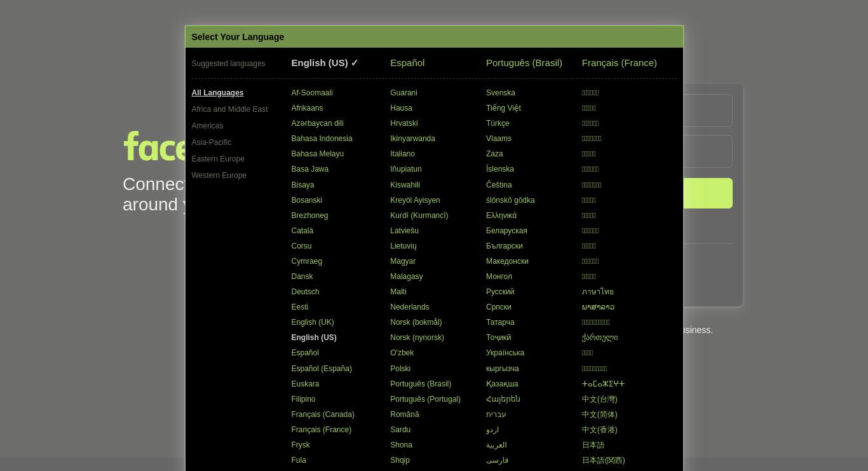Switch to Dansk
The width and height of the screenshot is (868, 471).
point(302,276)
